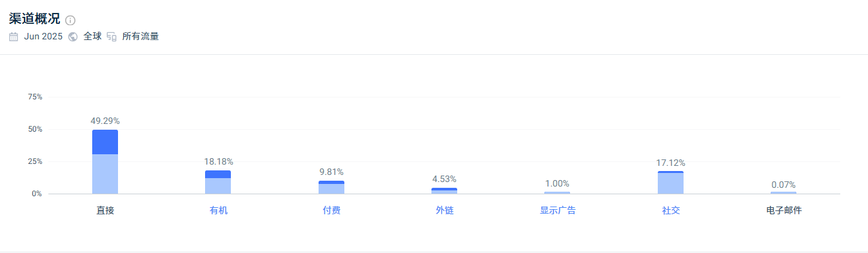Click the 所有流量 traffic label
Image resolution: width=868 pixels, height=253 pixels.
tap(141, 37)
